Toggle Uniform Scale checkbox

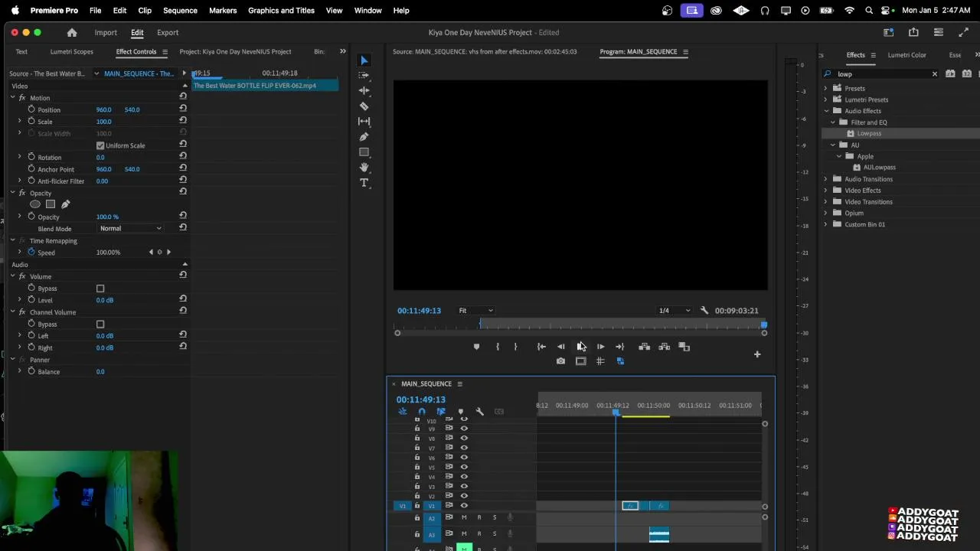pyautogui.click(x=100, y=145)
